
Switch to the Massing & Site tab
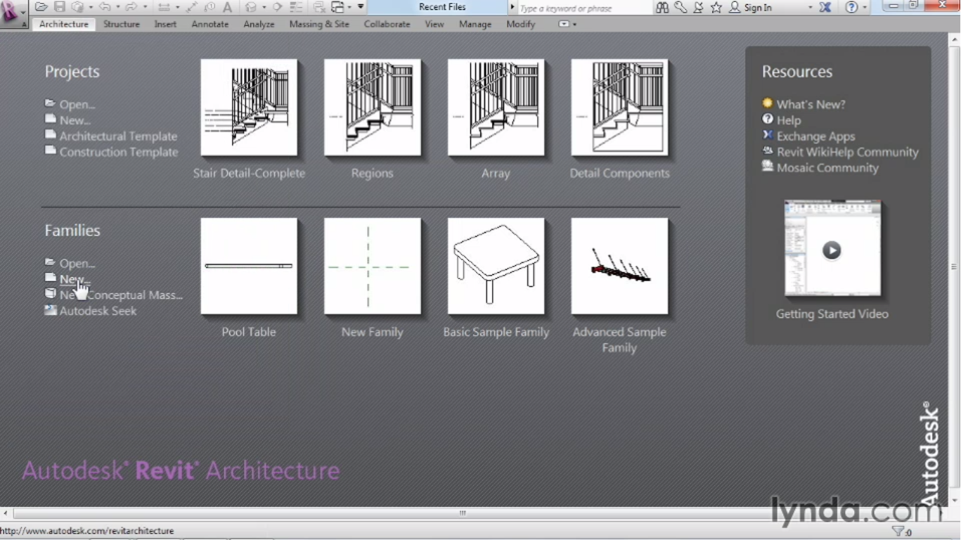pos(319,24)
